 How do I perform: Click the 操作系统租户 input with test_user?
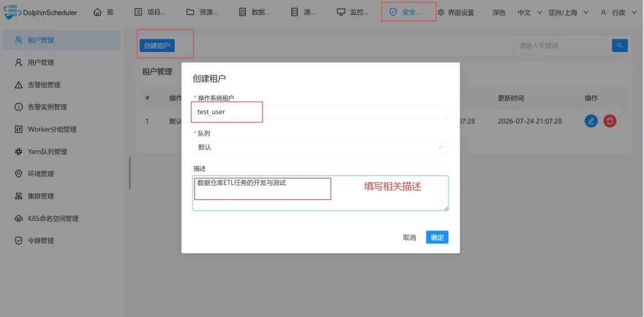320,112
